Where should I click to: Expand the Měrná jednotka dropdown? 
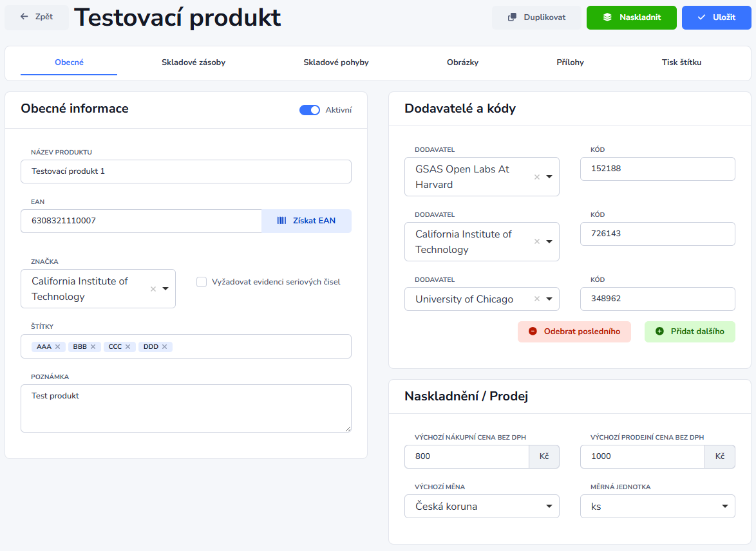point(726,507)
